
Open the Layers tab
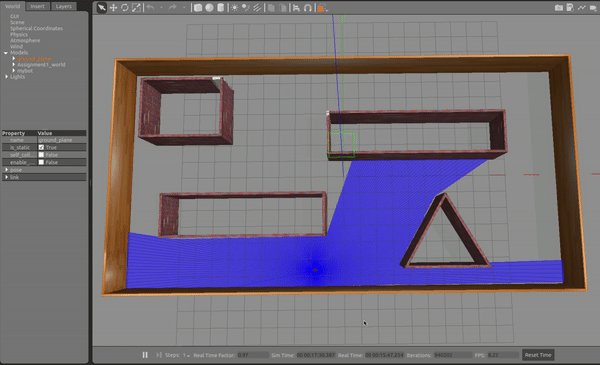(x=64, y=6)
